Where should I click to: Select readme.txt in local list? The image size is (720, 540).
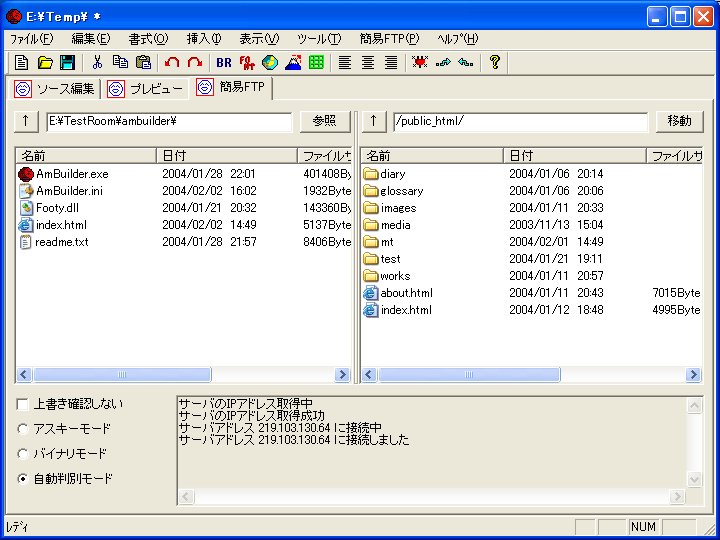point(54,242)
